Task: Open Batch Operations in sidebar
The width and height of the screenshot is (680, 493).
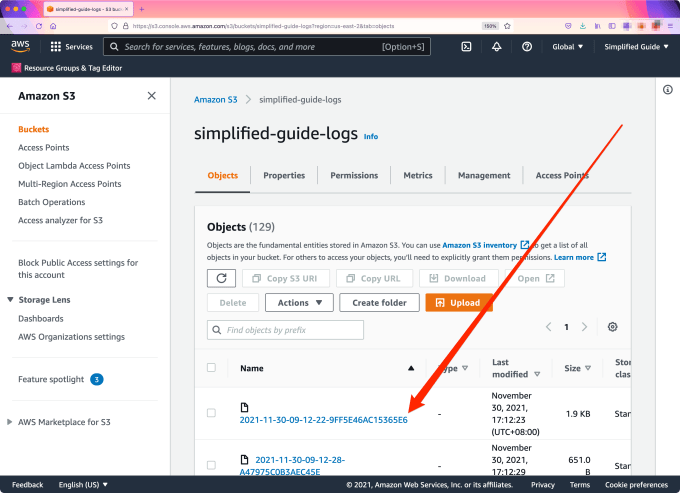Action: click(52, 202)
